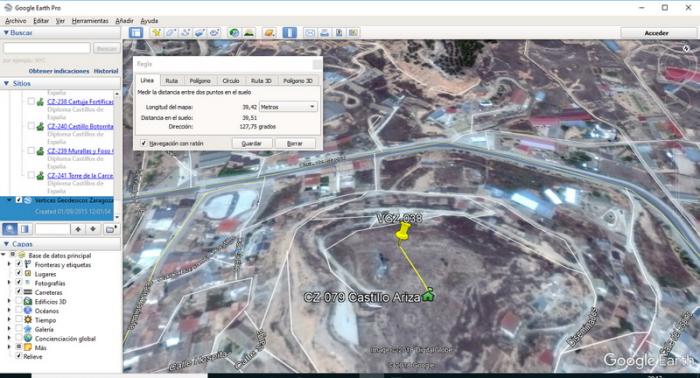Toggle the Navegación con ratón checkbox

tap(143, 143)
